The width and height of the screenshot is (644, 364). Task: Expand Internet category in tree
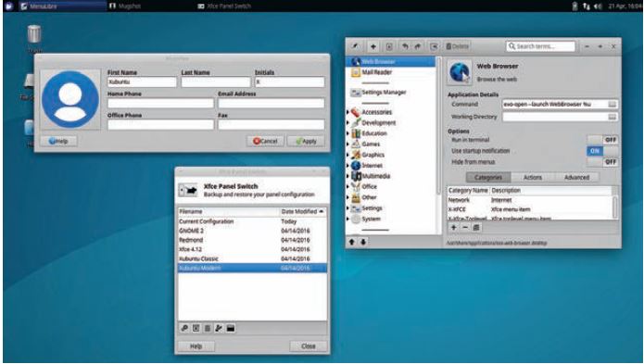pos(348,166)
